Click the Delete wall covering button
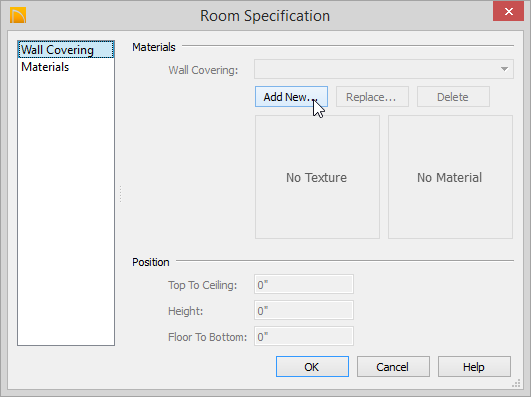This screenshot has width=531, height=397. pos(453,97)
